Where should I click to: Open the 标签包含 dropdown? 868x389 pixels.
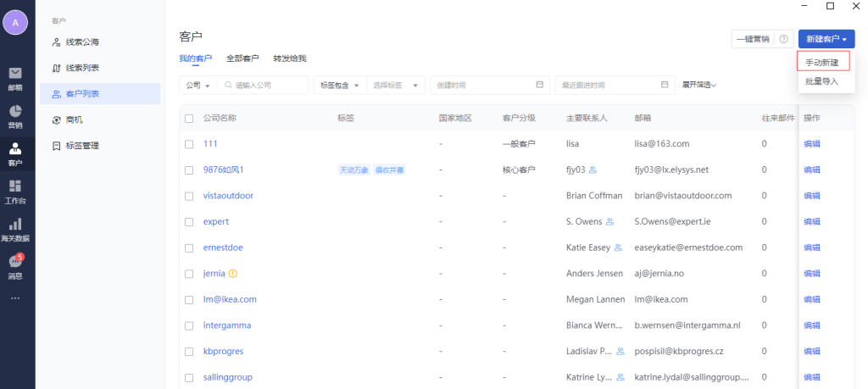tap(339, 86)
